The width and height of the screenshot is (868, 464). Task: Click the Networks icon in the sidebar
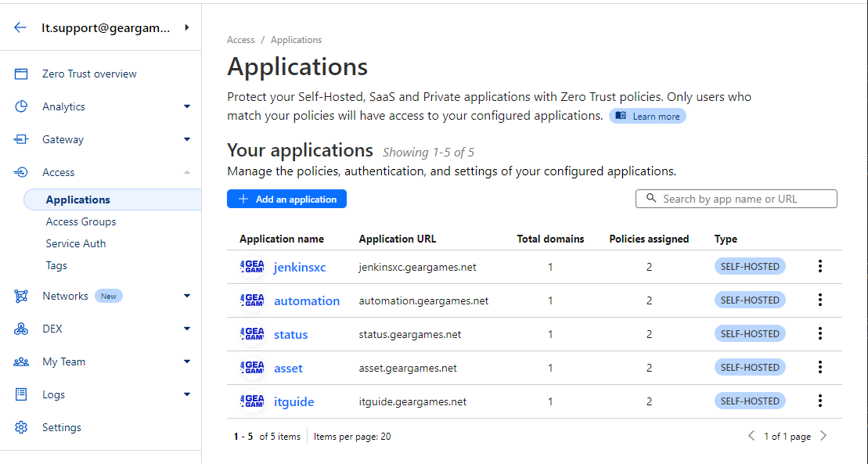pos(21,296)
